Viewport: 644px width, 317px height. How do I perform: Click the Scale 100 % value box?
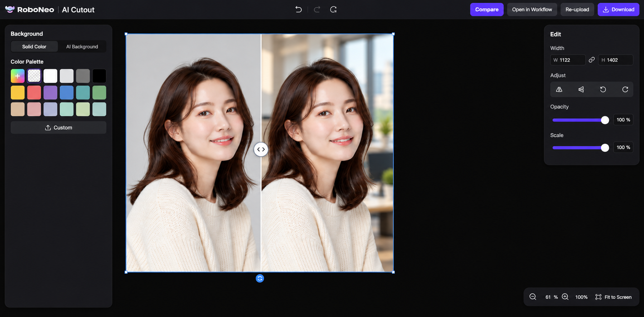[623, 147]
